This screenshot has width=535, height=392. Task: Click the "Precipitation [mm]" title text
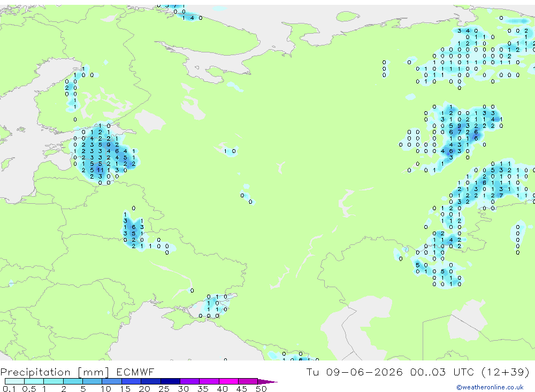coord(55,372)
